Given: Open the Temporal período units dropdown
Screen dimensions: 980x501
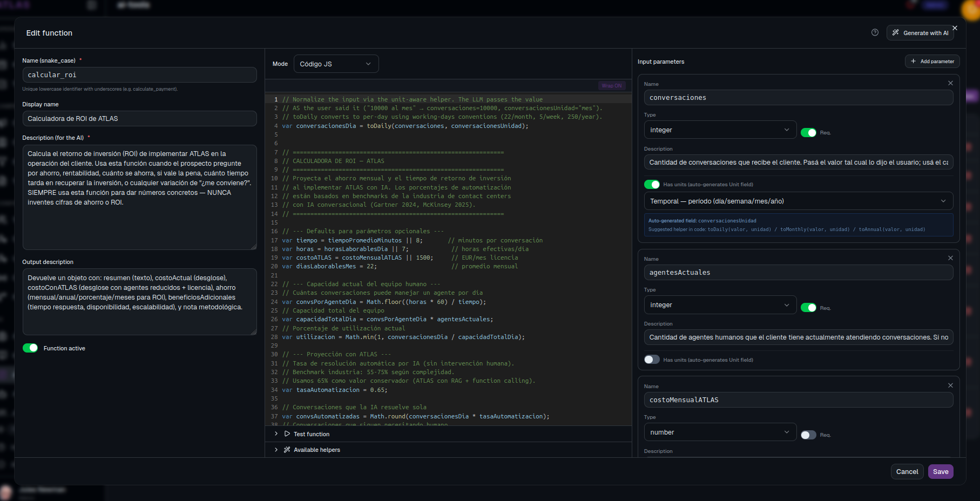Looking at the screenshot, I should [798, 201].
